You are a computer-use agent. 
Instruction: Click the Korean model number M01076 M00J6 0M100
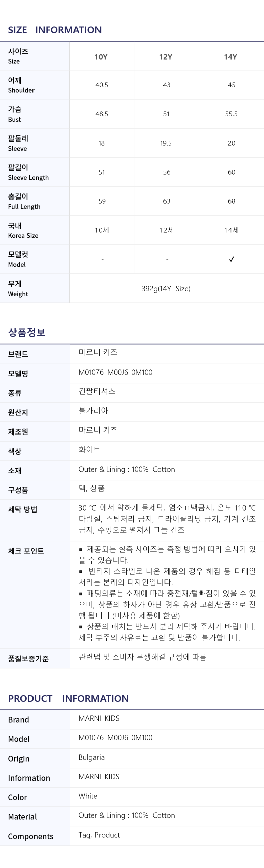pyautogui.click(x=115, y=372)
